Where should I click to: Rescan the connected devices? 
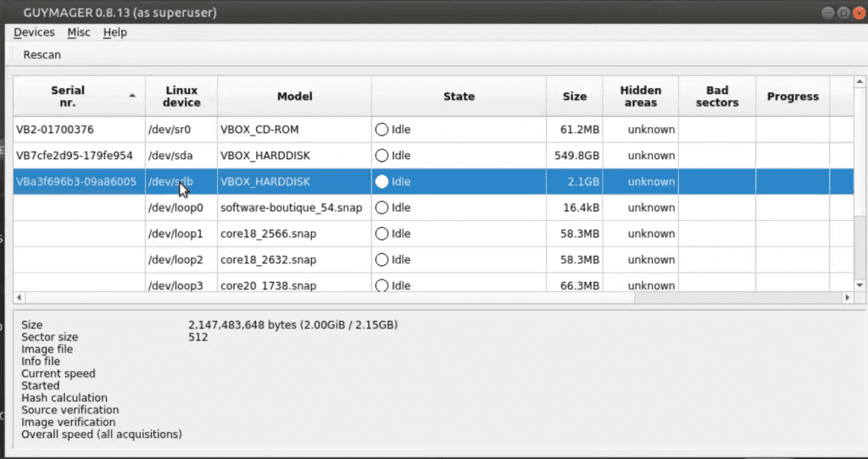pyautogui.click(x=42, y=55)
